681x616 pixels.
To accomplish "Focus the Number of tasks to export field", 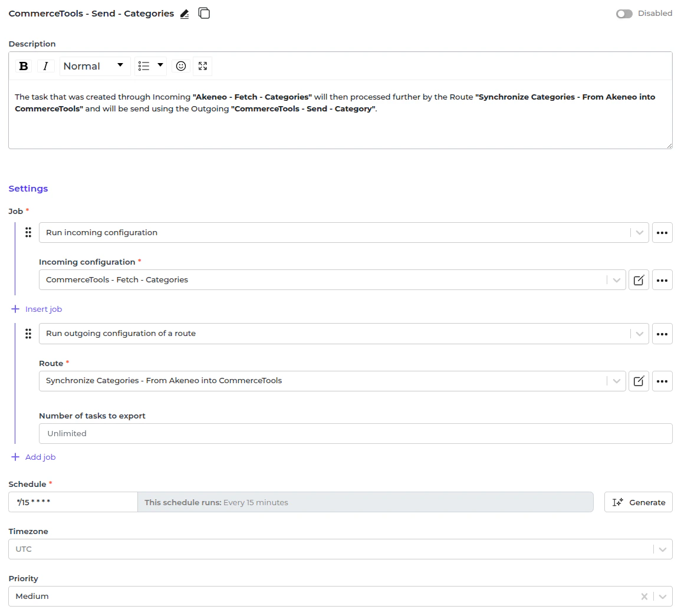I will click(356, 433).
